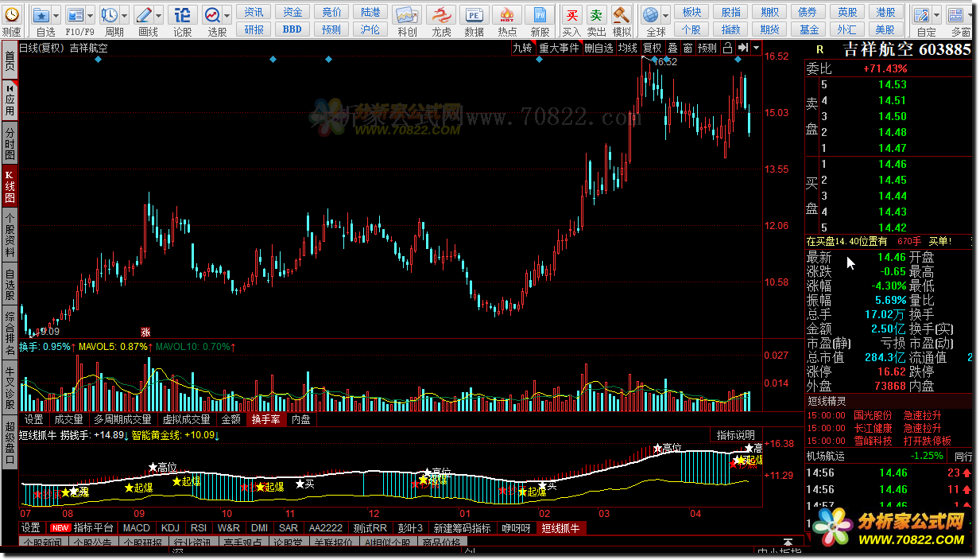This screenshot has width=980, height=560.
Task: Click the 资讯 toolbar button
Action: click(x=254, y=12)
